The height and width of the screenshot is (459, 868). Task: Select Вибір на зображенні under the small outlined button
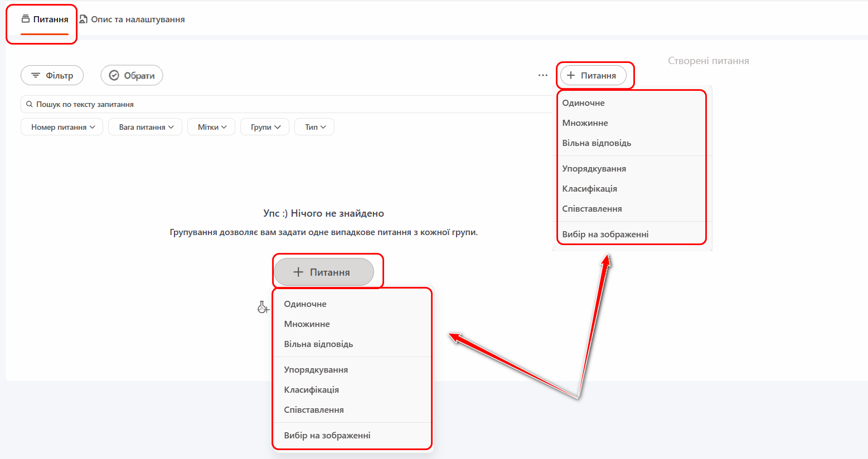click(605, 235)
